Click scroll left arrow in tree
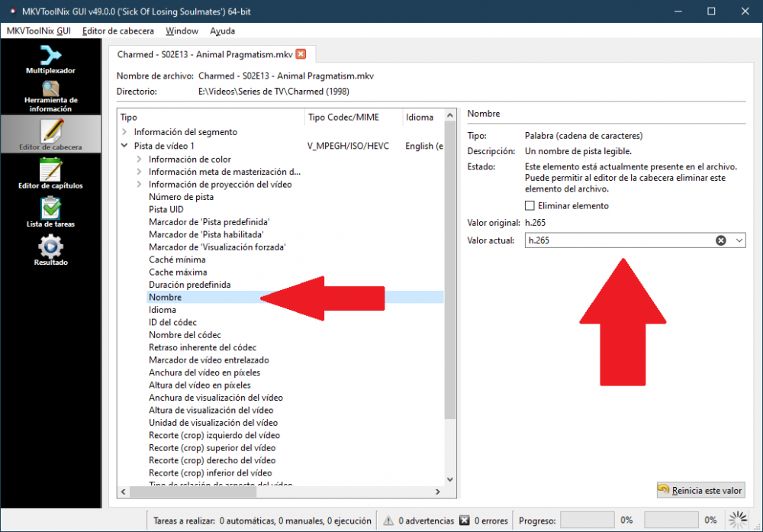This screenshot has height=532, width=763. [x=124, y=492]
